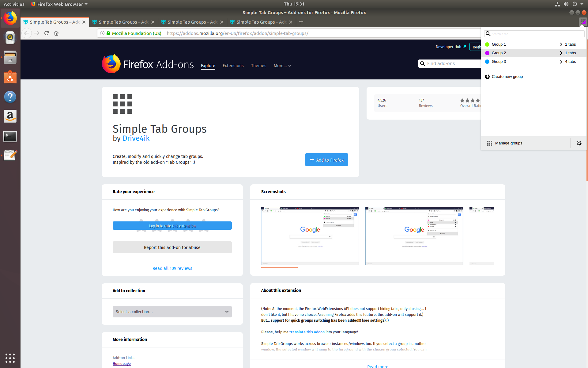Viewport: 588px width, 368px height.
Task: Open the translate this addon link
Action: [x=307, y=332]
